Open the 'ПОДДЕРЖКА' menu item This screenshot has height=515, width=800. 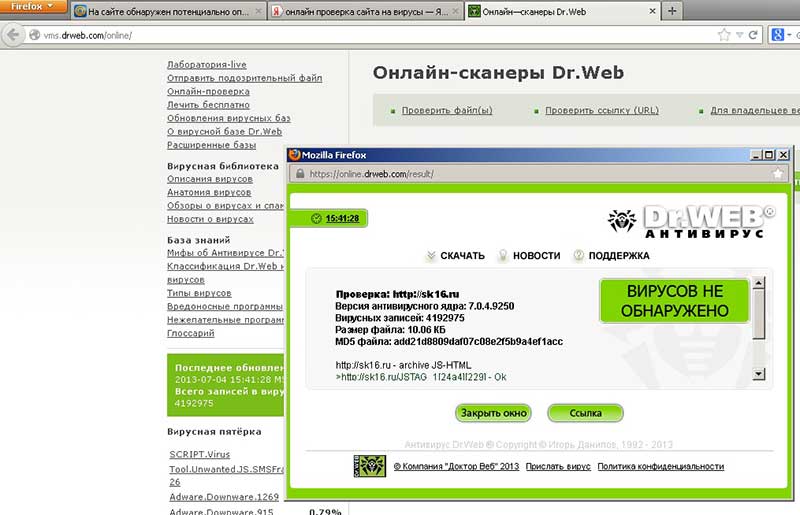[617, 256]
